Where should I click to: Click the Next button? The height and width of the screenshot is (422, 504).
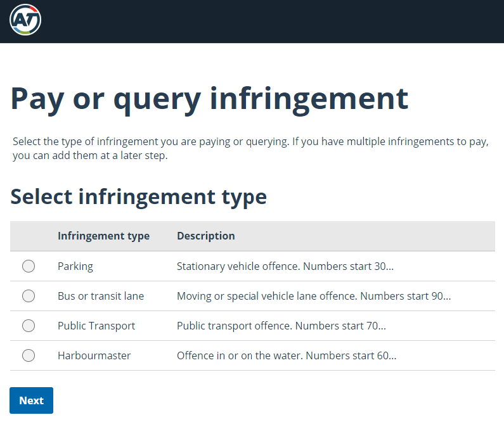[x=31, y=400]
